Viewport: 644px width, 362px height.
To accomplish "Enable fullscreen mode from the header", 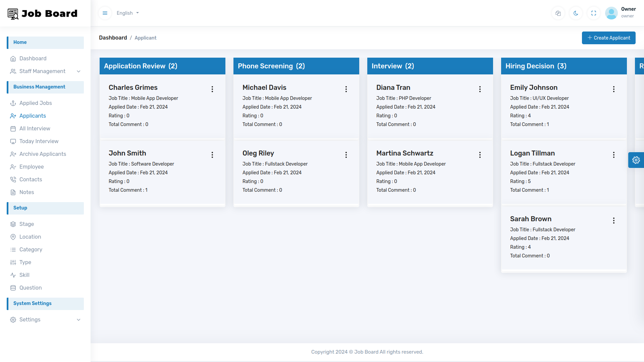I will [x=593, y=13].
